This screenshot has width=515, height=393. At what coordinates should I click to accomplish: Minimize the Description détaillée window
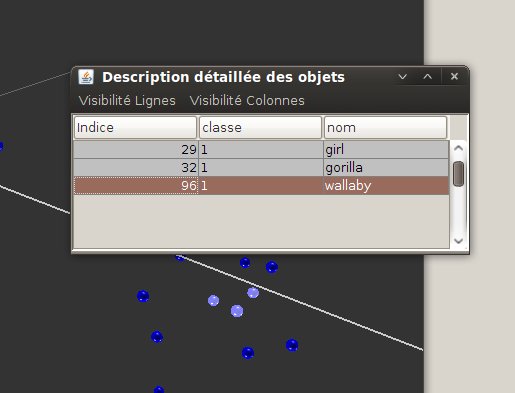point(403,77)
